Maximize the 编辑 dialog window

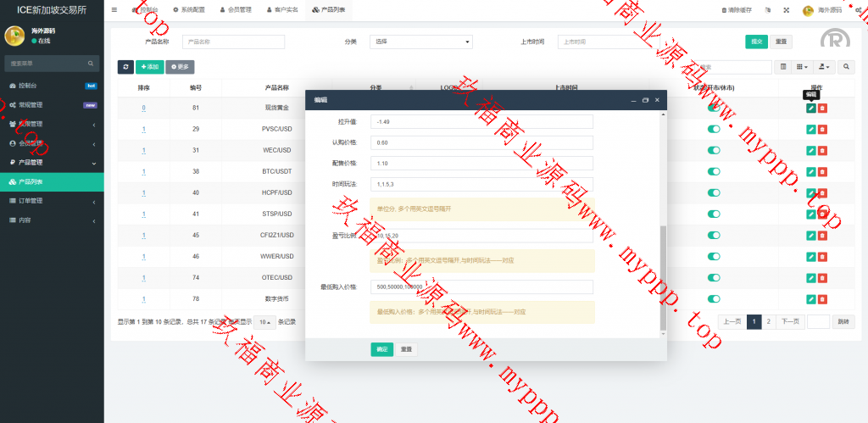(x=645, y=100)
